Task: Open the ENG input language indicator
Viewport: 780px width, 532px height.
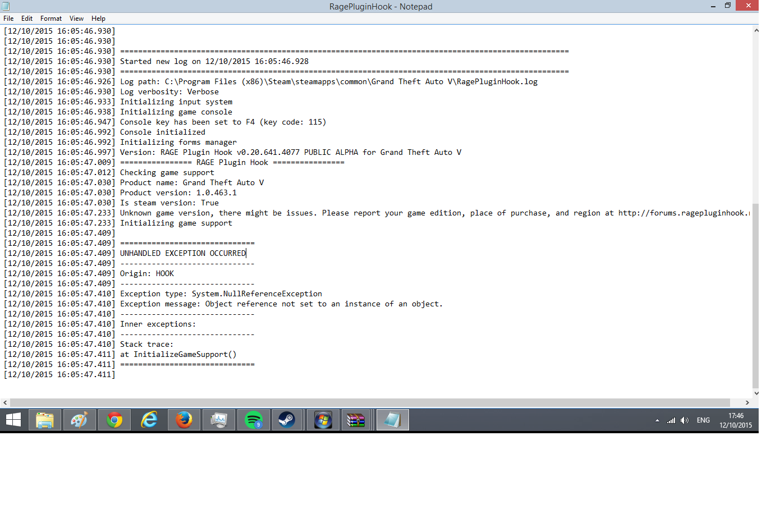Action: click(703, 420)
